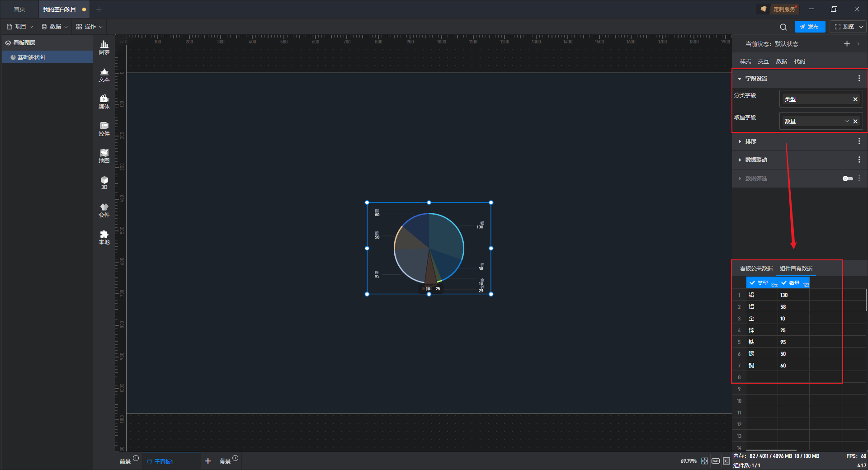Viewport: 868px width, 470px height.
Task: Open 字段设置 more options menu
Action: (x=859, y=78)
